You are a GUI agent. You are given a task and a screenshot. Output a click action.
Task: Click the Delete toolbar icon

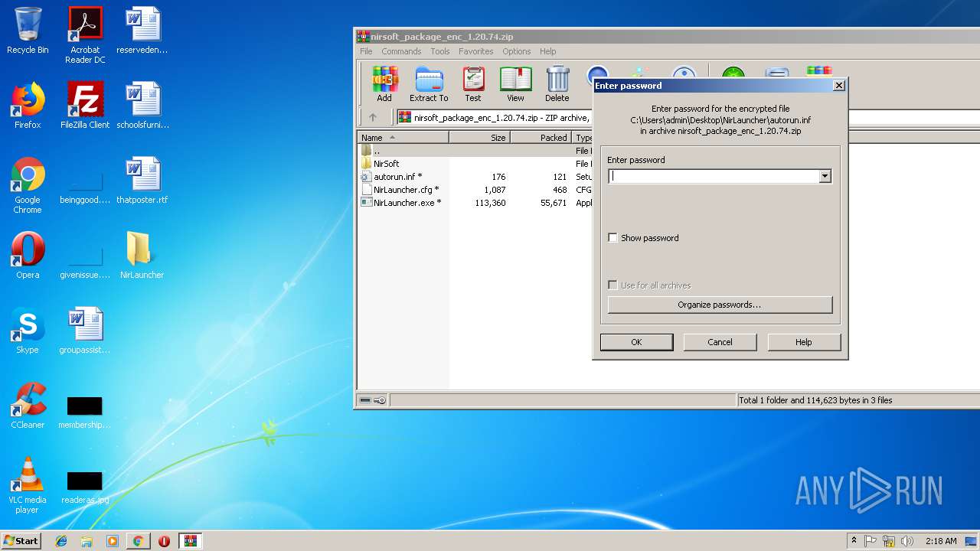[x=557, y=84]
